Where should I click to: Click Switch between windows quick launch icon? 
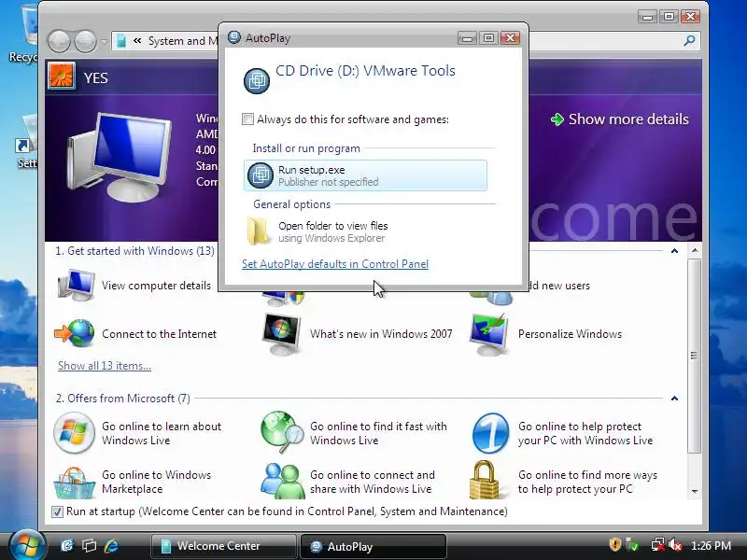coord(89,545)
